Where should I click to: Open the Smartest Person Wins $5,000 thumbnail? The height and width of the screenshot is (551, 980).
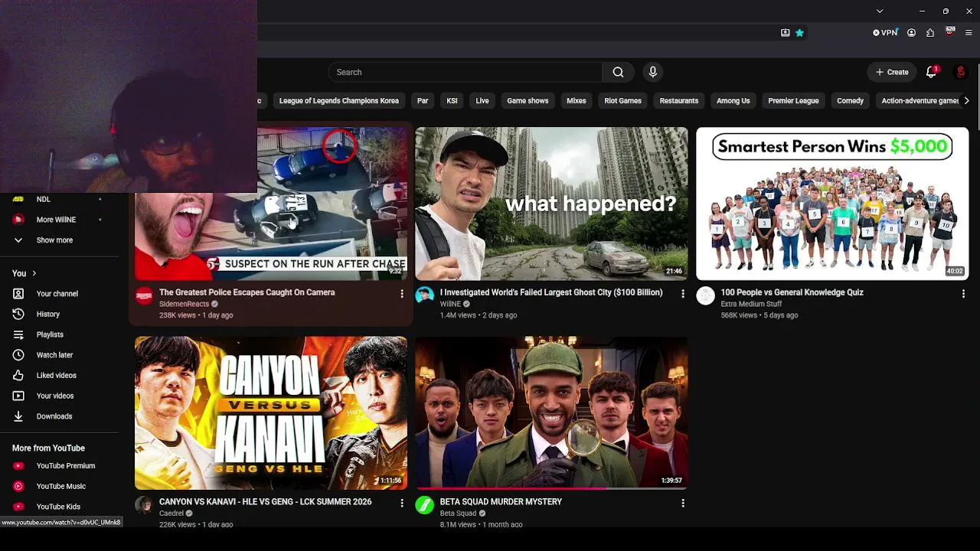pos(832,204)
